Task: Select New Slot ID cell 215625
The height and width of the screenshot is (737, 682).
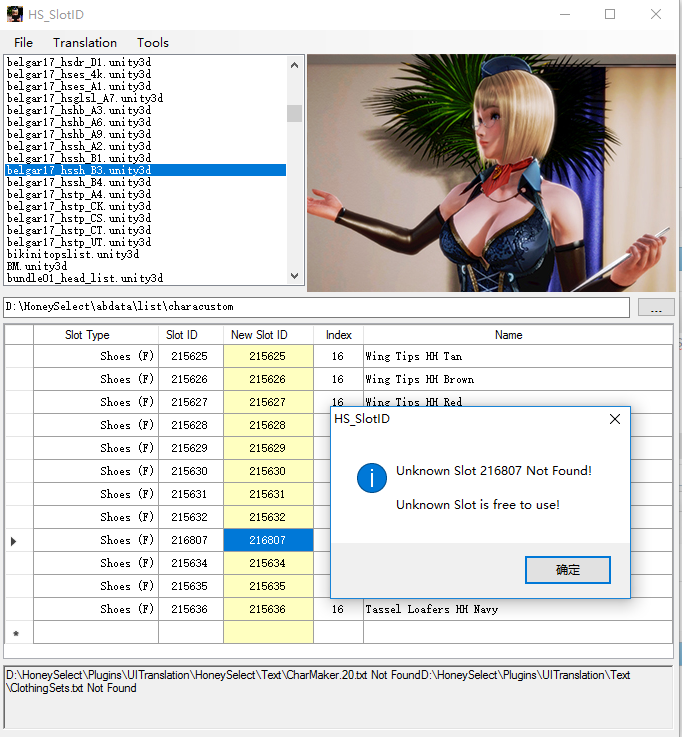Action: tap(267, 356)
